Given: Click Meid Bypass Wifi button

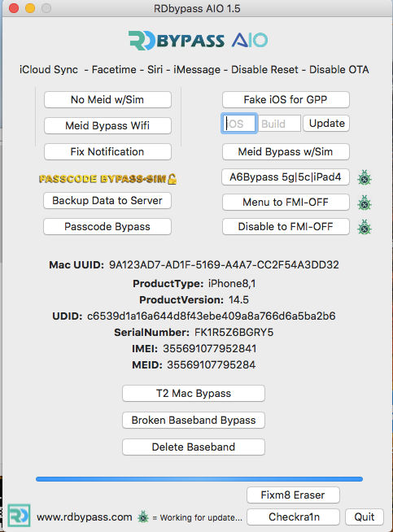Looking at the screenshot, I should click(x=107, y=126).
